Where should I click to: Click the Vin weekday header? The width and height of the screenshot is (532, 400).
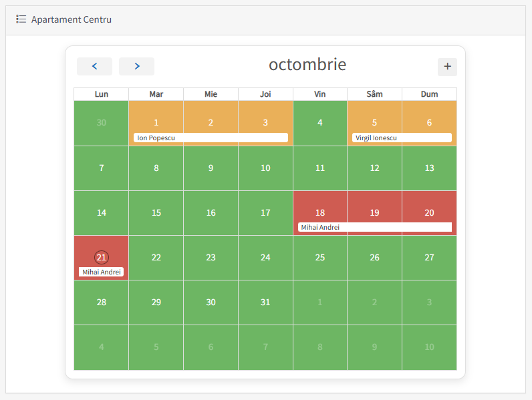[x=320, y=94]
